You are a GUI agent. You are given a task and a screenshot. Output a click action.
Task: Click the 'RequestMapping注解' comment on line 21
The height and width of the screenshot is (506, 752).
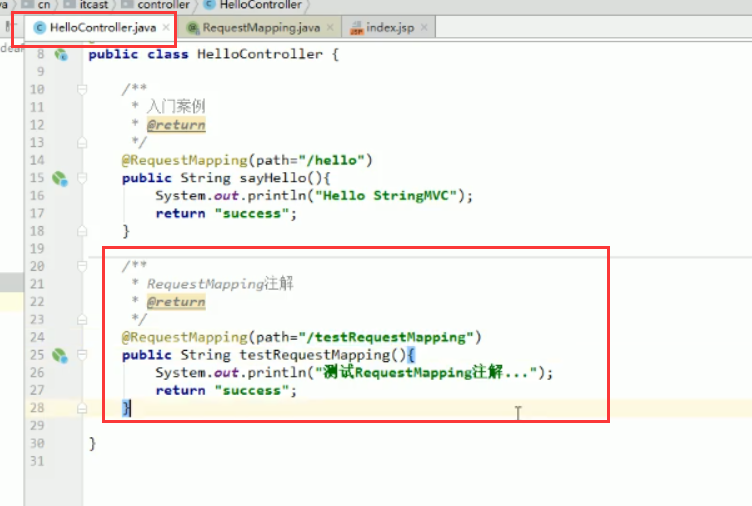220,283
